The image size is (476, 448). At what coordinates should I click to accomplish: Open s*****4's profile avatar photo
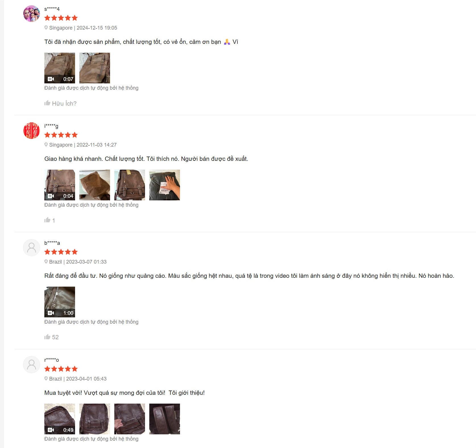coord(32,14)
